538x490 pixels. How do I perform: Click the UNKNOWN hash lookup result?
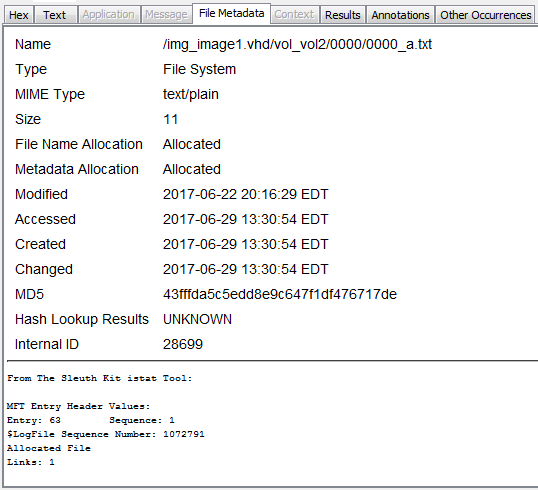coord(197,319)
